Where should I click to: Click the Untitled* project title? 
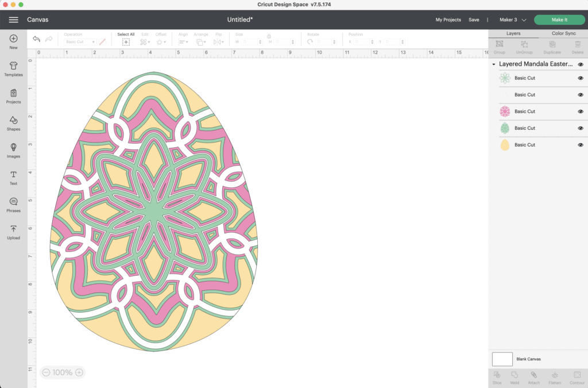pos(240,20)
